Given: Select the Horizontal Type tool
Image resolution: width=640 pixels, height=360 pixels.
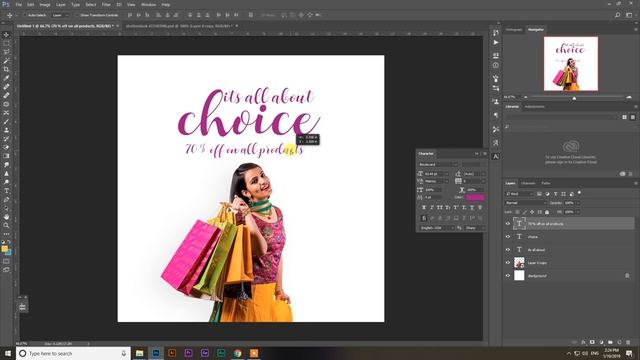Looking at the screenshot, I should (x=6, y=191).
